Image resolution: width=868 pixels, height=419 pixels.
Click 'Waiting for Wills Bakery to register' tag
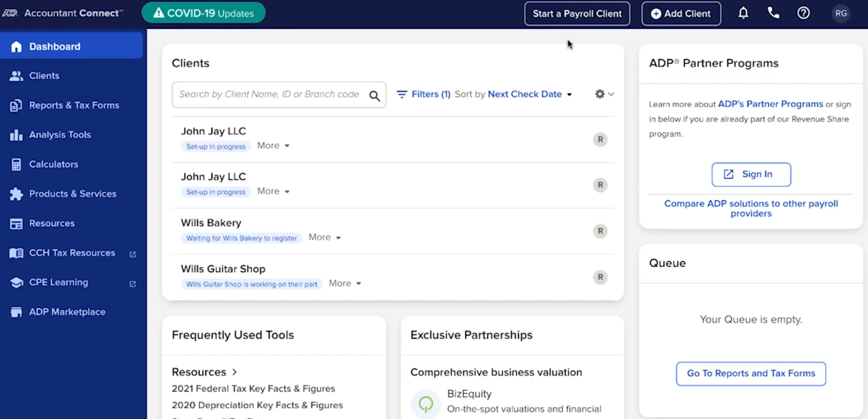click(242, 238)
